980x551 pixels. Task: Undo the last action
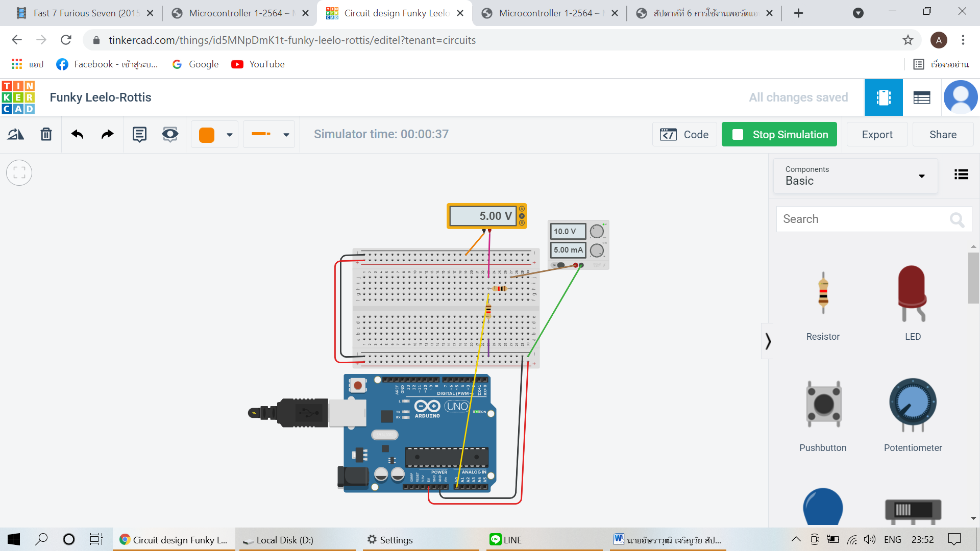point(77,134)
